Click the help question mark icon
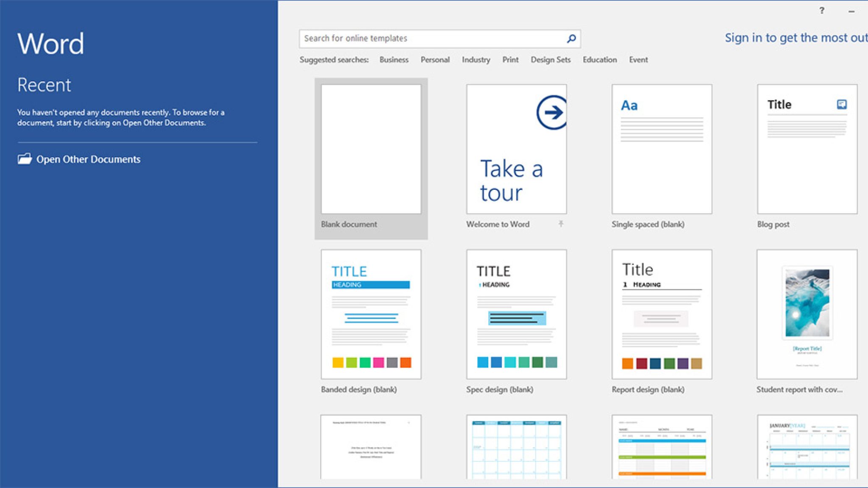The width and height of the screenshot is (868, 488). coord(822,11)
